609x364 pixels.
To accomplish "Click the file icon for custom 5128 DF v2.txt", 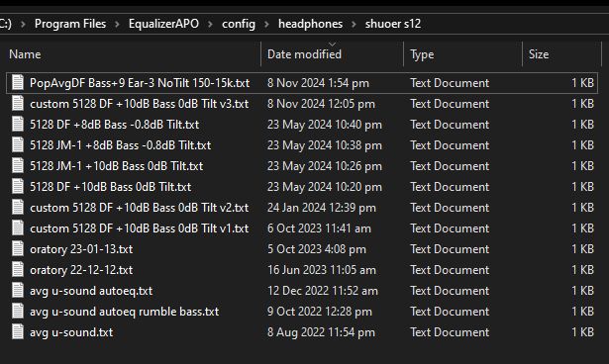I will [x=18, y=208].
